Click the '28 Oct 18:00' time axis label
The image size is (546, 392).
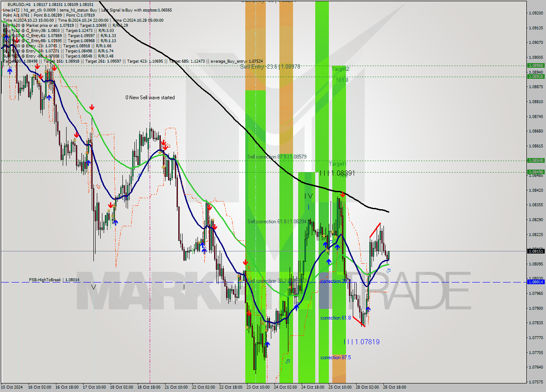coord(394,387)
